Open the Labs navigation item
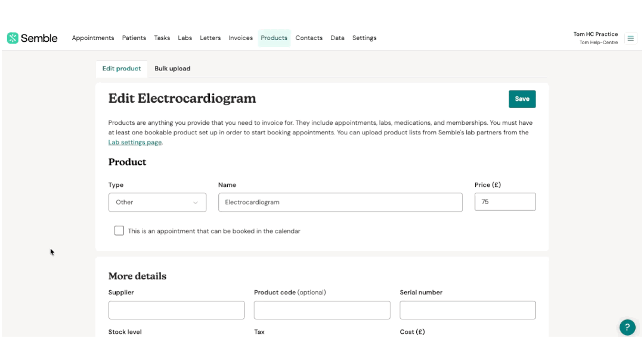This screenshot has height=363, width=644. 185,38
